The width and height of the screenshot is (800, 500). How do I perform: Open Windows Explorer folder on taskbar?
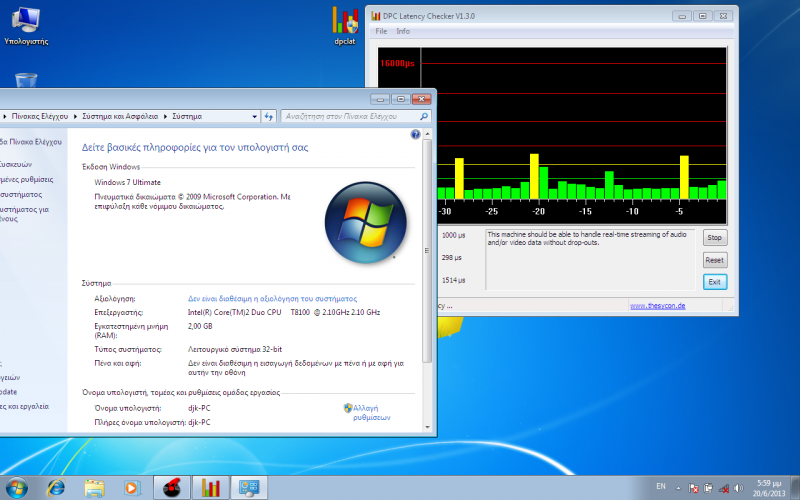94,488
